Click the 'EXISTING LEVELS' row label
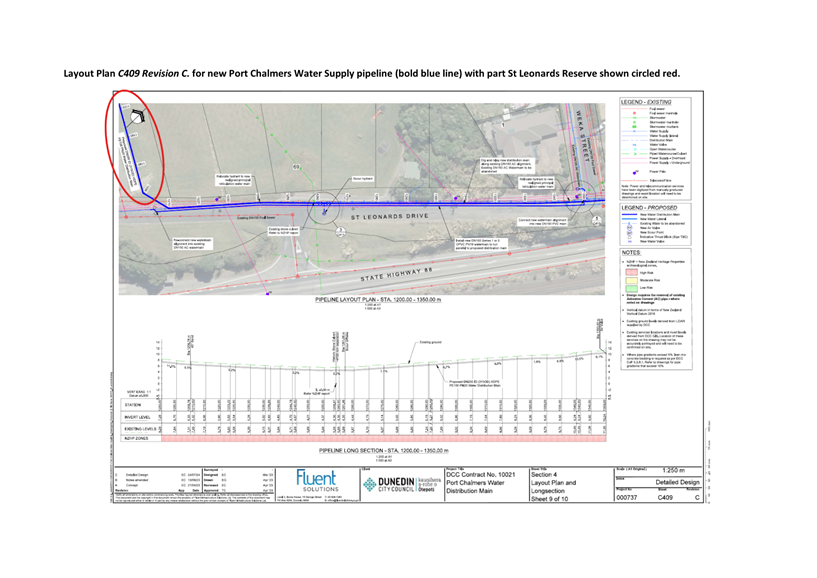This screenshot has width=817, height=578. (140, 428)
